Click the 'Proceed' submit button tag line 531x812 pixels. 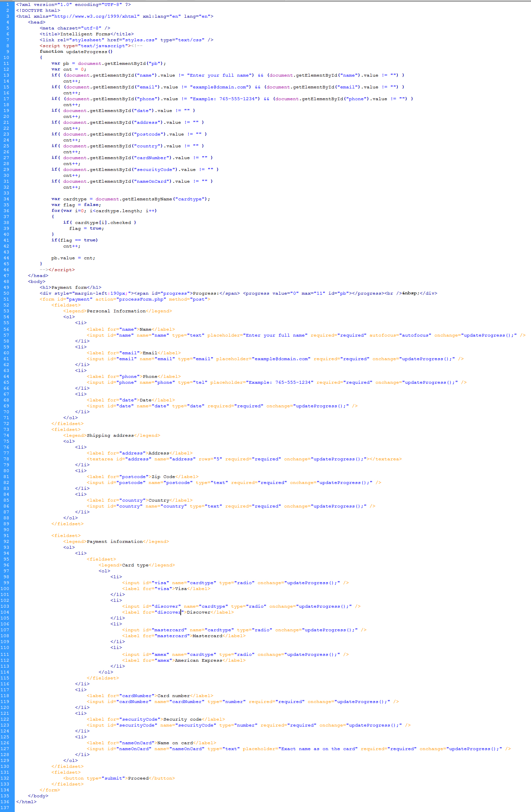(119, 779)
